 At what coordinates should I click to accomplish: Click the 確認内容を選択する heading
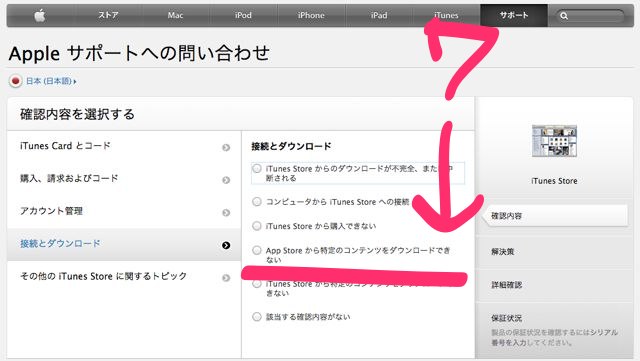[x=77, y=114]
